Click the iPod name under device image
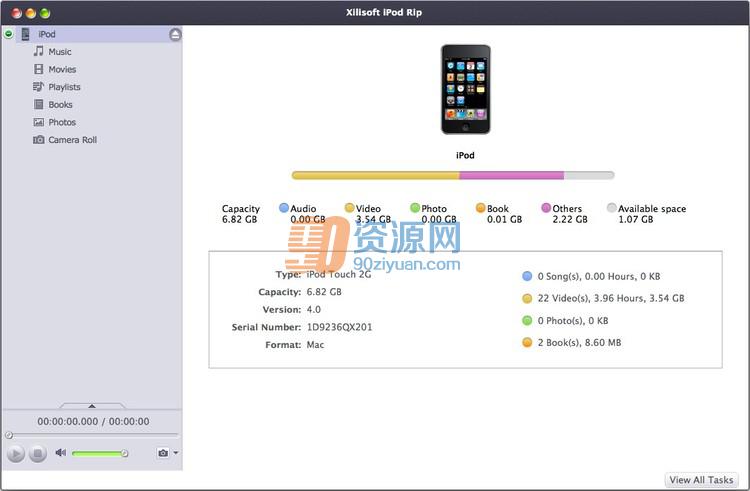Viewport: 750px width, 491px height. click(x=465, y=155)
